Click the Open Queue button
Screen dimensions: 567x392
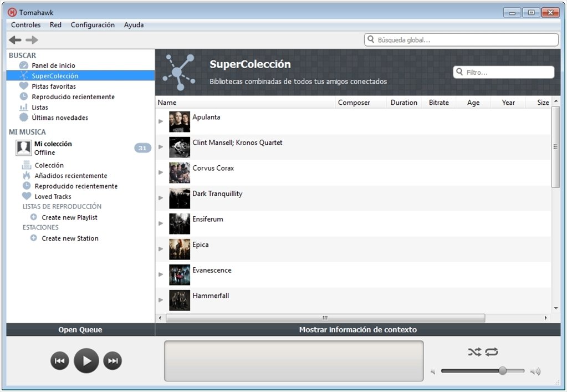[x=80, y=329]
